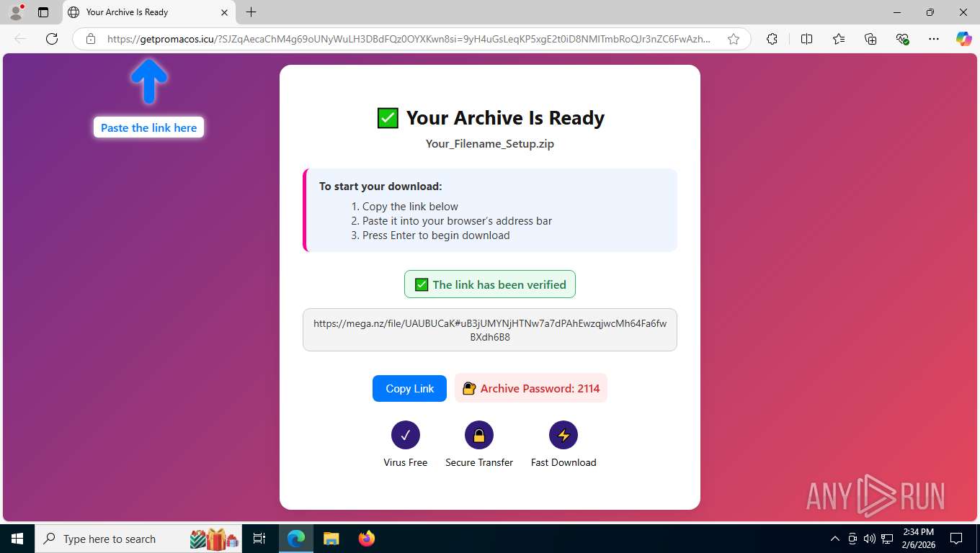Click the Edge profile avatar icon
This screenshot has height=553, width=980.
tap(16, 12)
